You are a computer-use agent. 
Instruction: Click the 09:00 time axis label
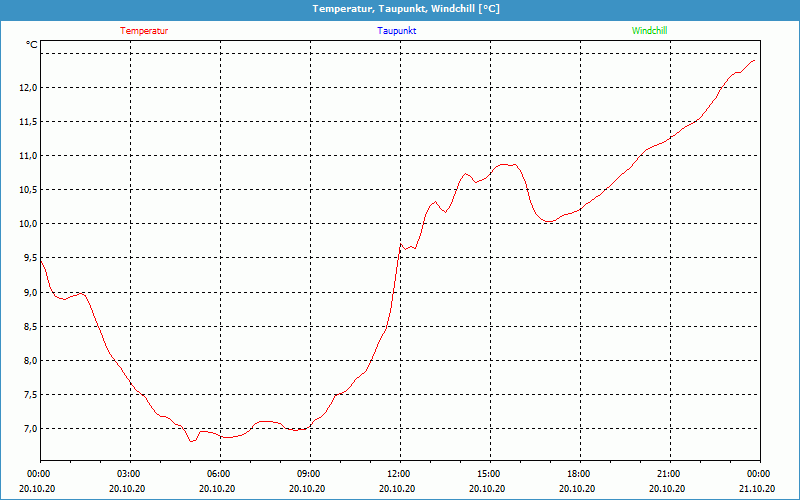coord(308,474)
